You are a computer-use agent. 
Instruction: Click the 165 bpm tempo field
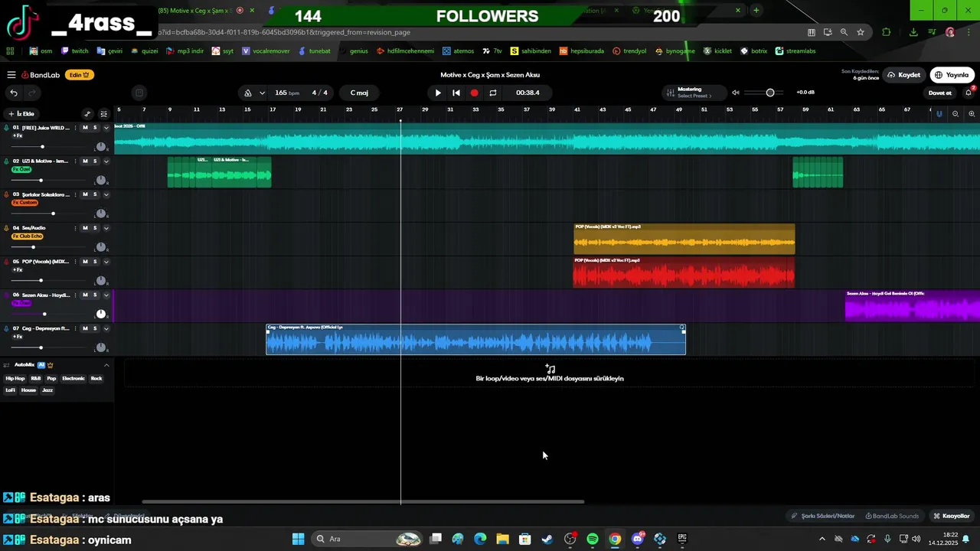point(287,93)
